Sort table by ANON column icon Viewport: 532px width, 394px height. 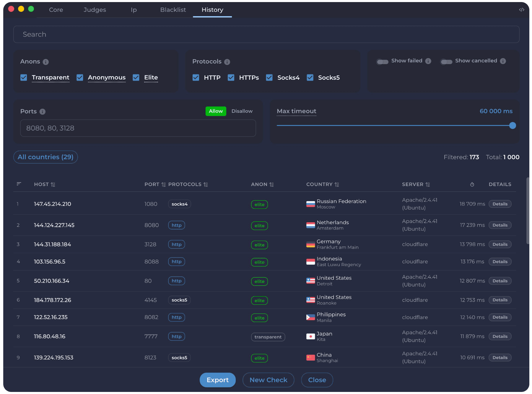[x=271, y=184]
